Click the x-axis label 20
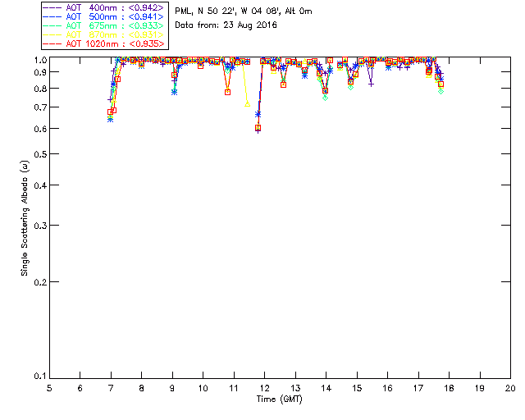The image size is (525, 420). (x=510, y=388)
